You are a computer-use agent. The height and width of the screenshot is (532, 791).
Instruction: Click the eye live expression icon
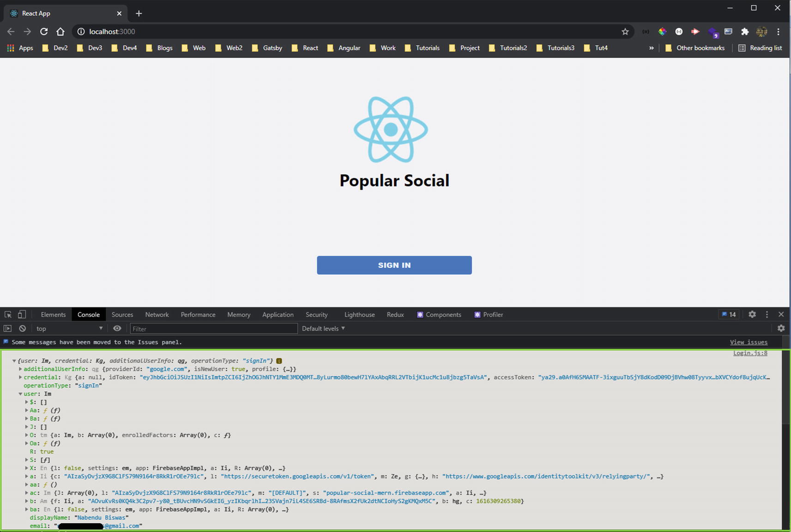tap(117, 329)
